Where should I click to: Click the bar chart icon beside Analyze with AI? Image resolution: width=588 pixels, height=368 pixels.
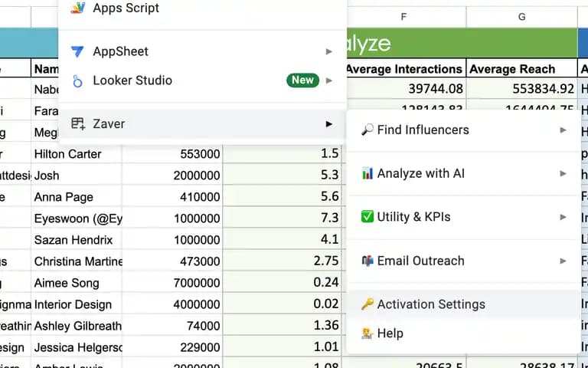pos(367,173)
